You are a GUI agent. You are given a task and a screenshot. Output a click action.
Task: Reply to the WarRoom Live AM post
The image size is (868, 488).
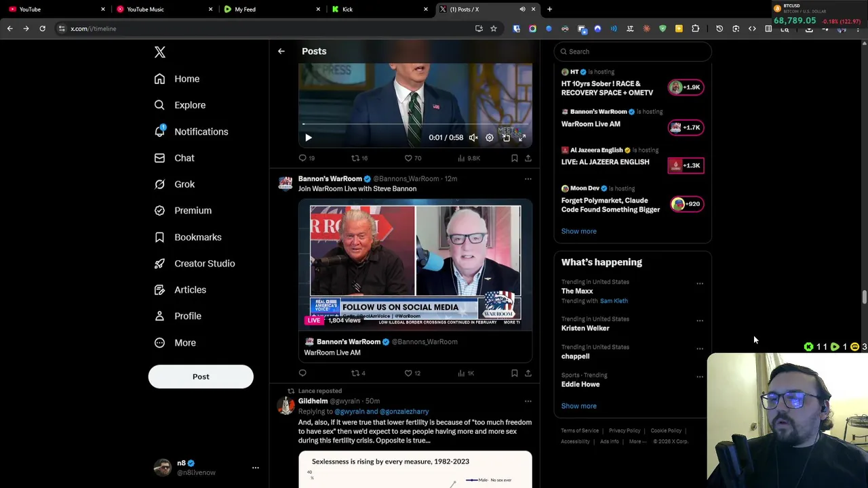302,373
